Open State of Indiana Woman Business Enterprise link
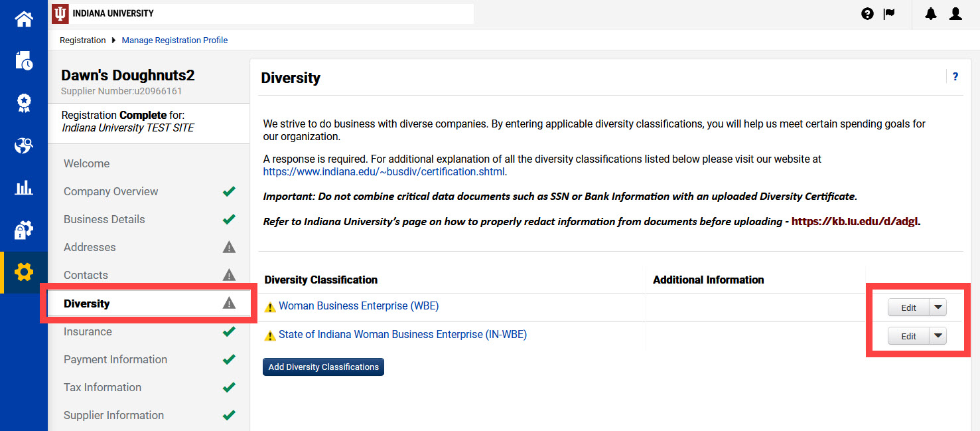This screenshot has width=980, height=431. point(403,335)
